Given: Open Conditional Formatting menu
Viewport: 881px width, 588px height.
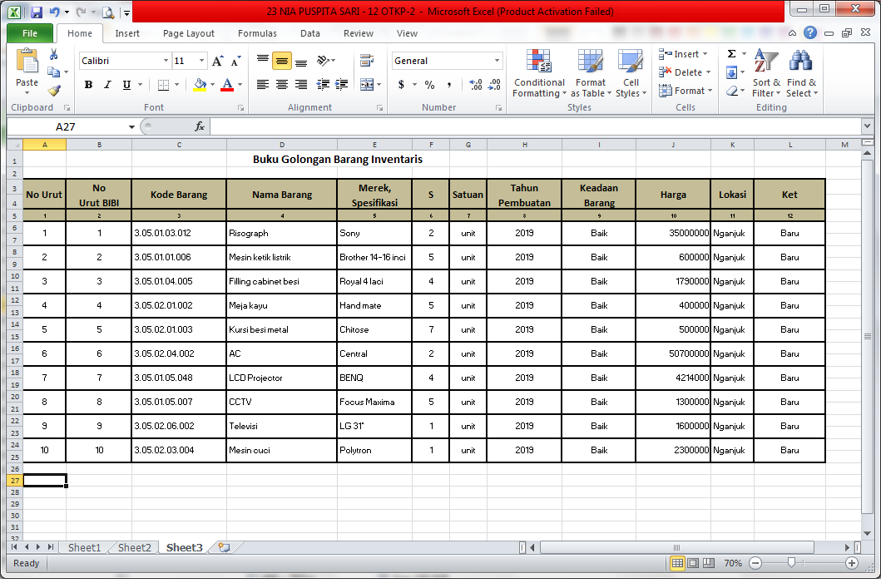Looking at the screenshot, I should click(539, 73).
